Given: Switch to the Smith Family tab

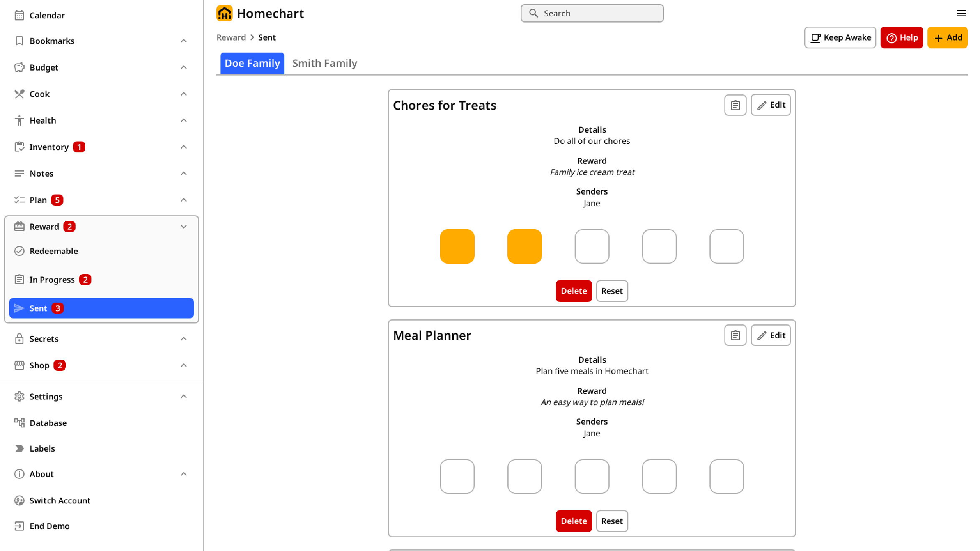Looking at the screenshot, I should (324, 63).
